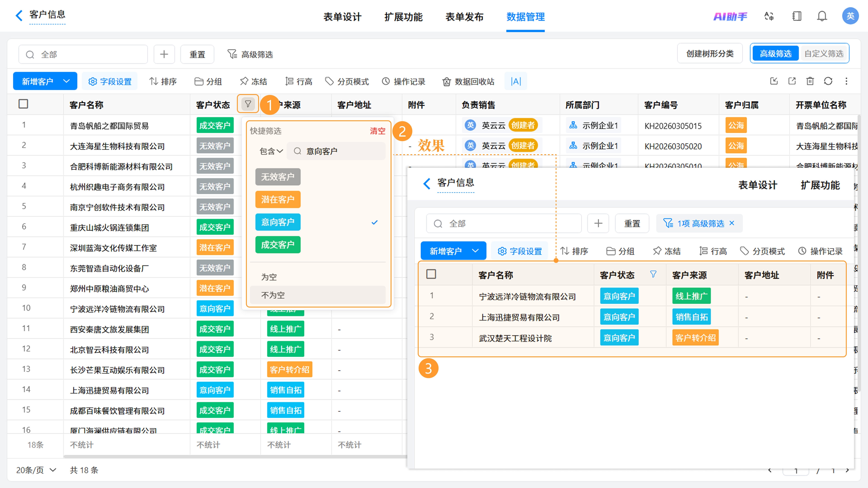This screenshot has width=868, height=488.
Task: Click 行高 row height tool
Action: click(x=299, y=81)
